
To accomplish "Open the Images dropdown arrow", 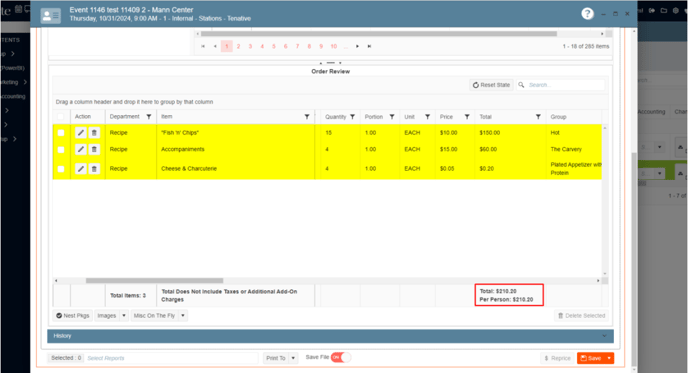I will pos(124,316).
